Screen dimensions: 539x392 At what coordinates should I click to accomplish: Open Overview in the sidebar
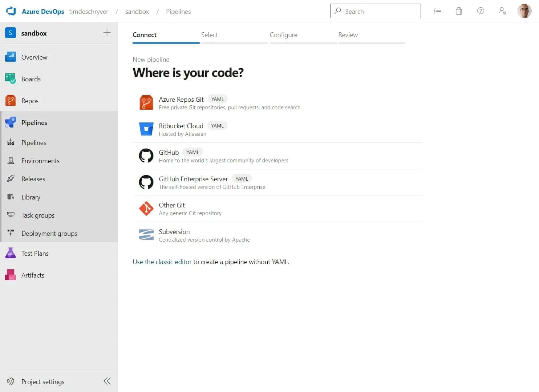coord(59,57)
